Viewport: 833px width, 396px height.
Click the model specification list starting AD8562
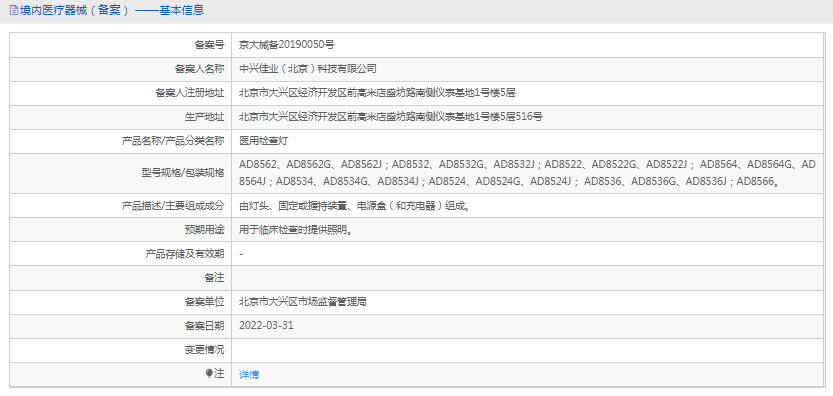click(527, 173)
